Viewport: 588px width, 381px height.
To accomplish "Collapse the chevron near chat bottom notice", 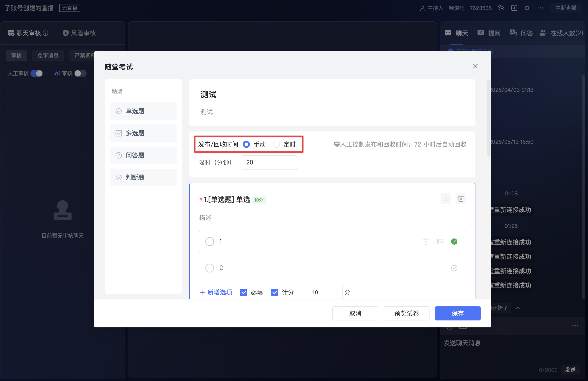I will [518, 308].
